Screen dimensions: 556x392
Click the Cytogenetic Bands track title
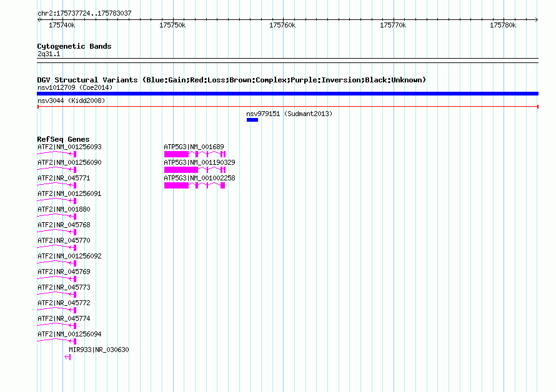coord(74,46)
